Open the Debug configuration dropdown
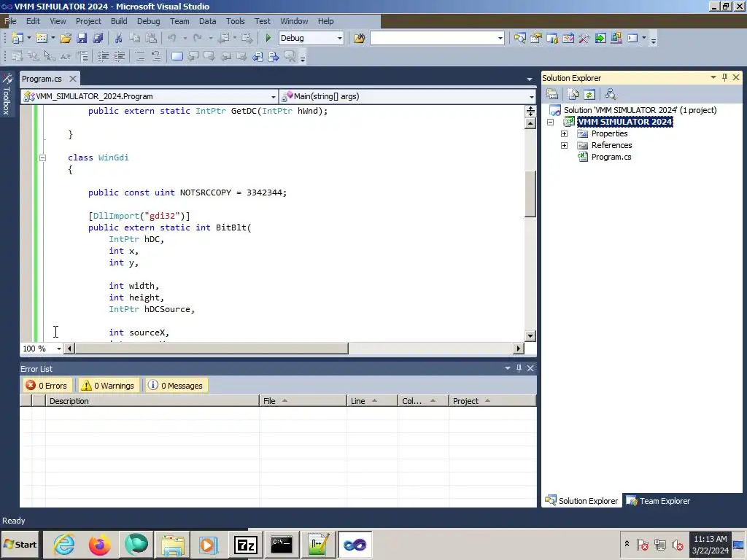 (x=339, y=38)
